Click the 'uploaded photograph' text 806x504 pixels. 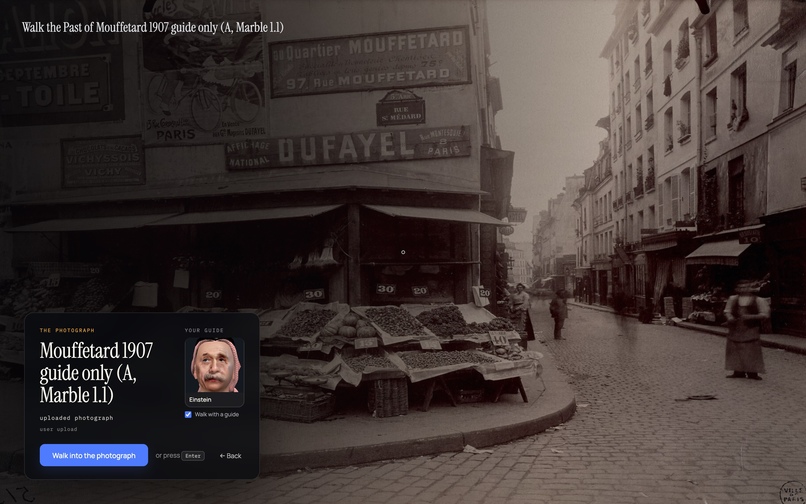click(x=76, y=418)
